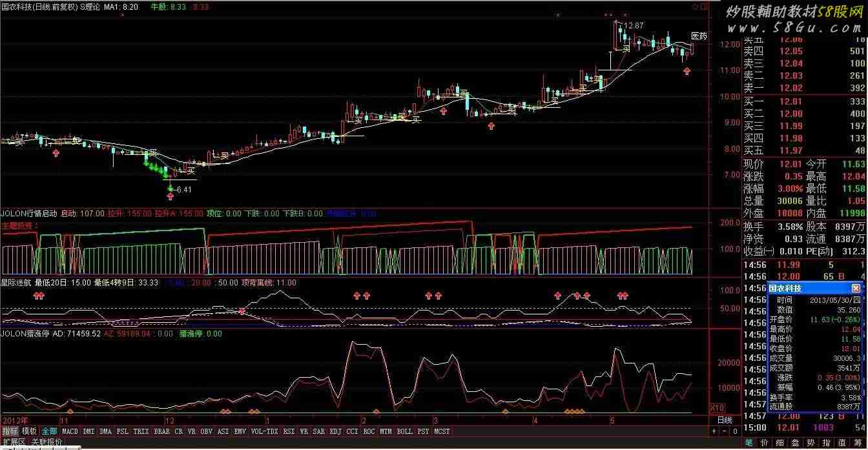Select the CCI indicator tab

353,431
